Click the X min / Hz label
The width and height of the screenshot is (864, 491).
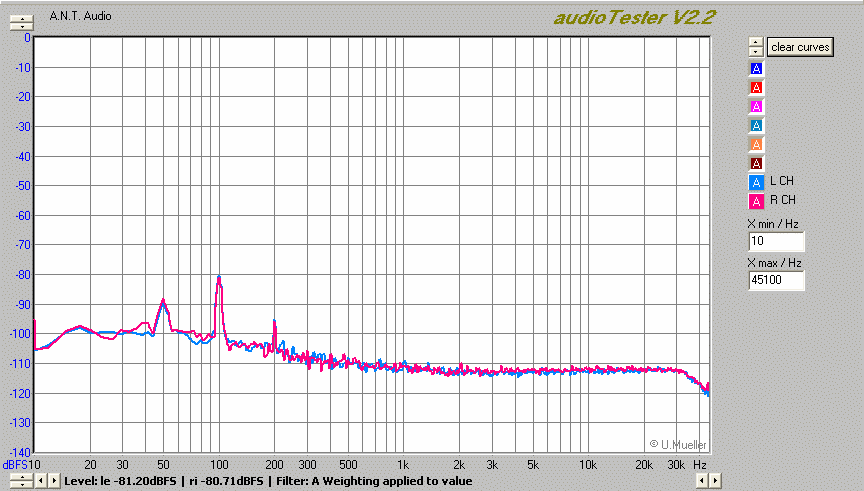[773, 224]
